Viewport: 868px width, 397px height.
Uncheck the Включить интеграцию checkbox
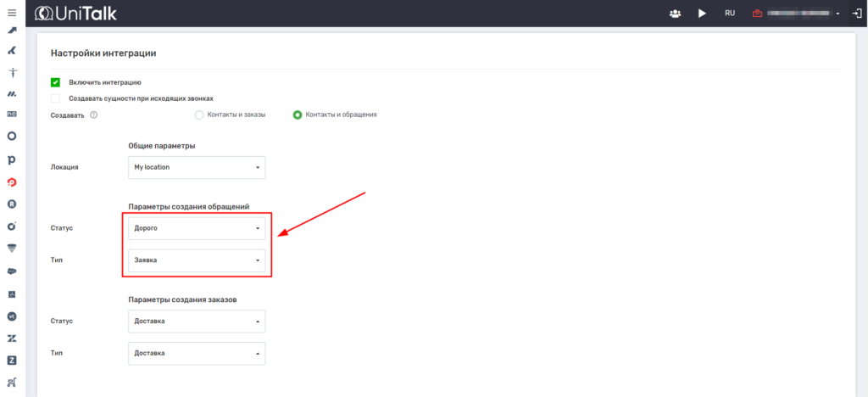[55, 82]
